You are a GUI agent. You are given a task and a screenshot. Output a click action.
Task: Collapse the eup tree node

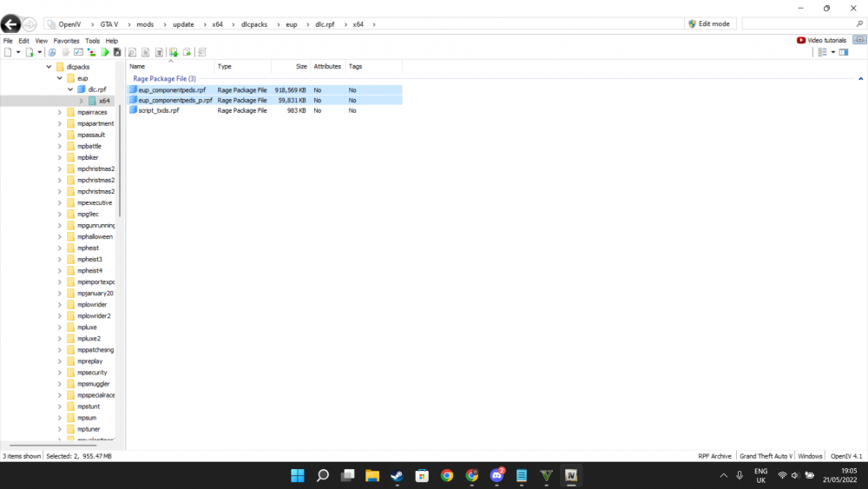(x=60, y=78)
